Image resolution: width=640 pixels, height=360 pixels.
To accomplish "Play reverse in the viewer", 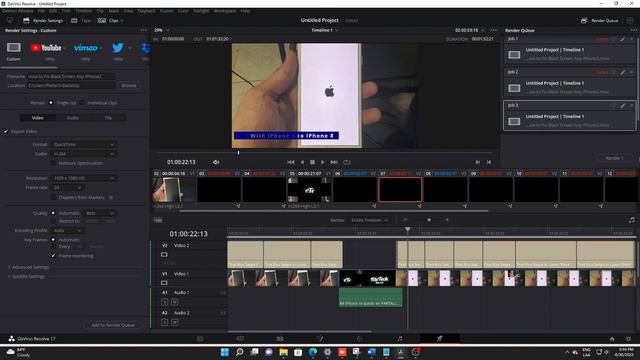I will 302,162.
